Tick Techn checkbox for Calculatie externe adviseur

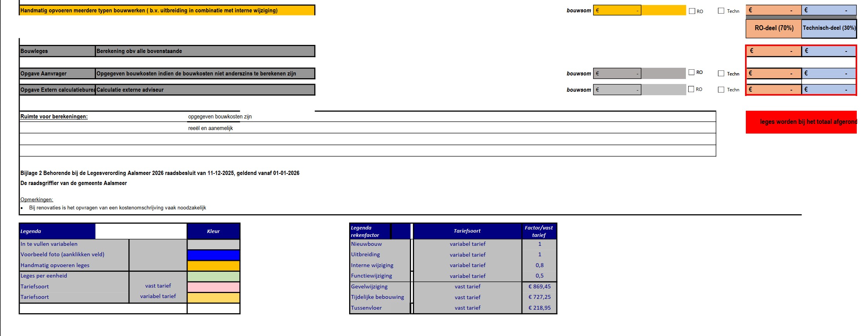coord(721,90)
